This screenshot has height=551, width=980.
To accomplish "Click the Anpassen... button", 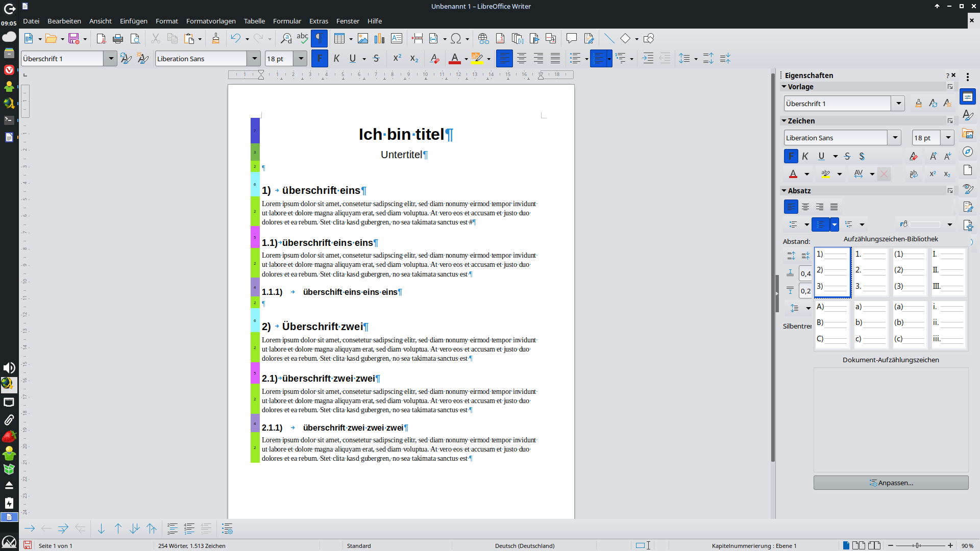I will [891, 483].
